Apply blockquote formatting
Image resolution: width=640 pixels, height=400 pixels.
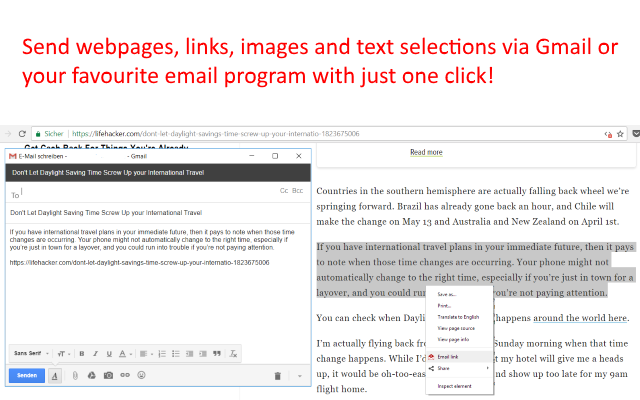pyautogui.click(x=217, y=354)
